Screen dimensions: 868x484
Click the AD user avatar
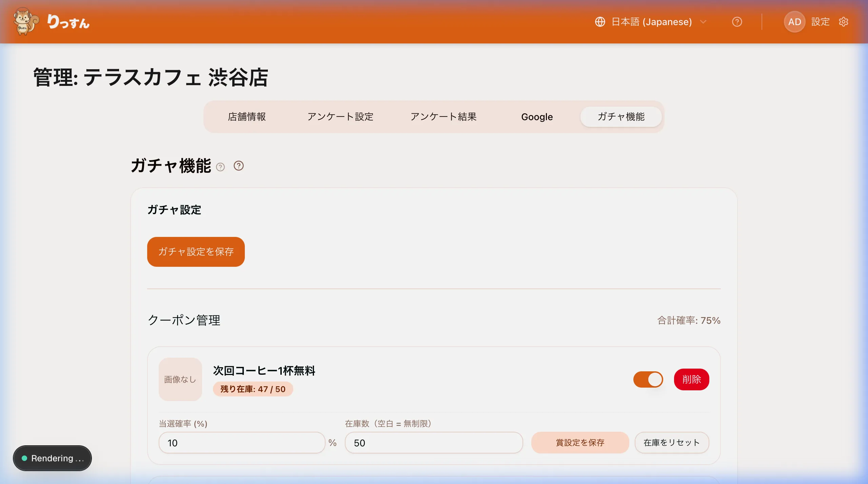[x=794, y=22]
